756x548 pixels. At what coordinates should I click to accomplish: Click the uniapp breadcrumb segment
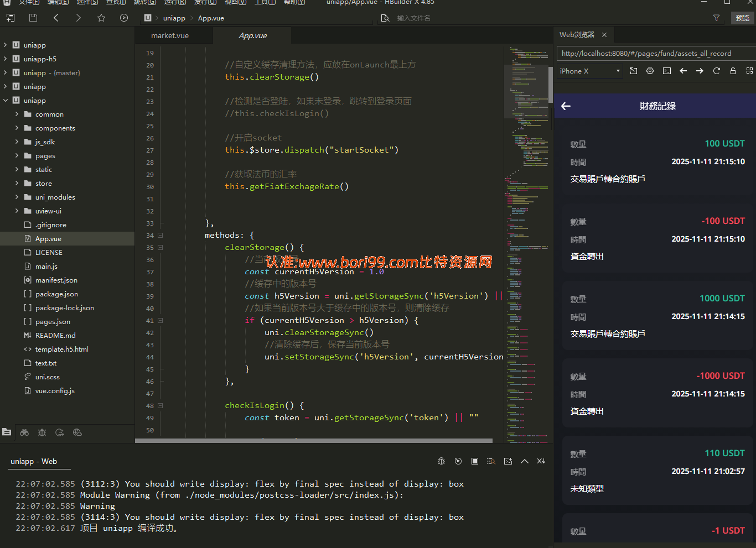point(174,18)
